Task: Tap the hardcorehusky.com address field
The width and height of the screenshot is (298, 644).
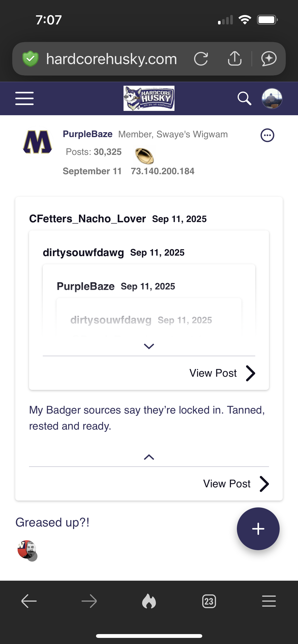Action: [111, 59]
